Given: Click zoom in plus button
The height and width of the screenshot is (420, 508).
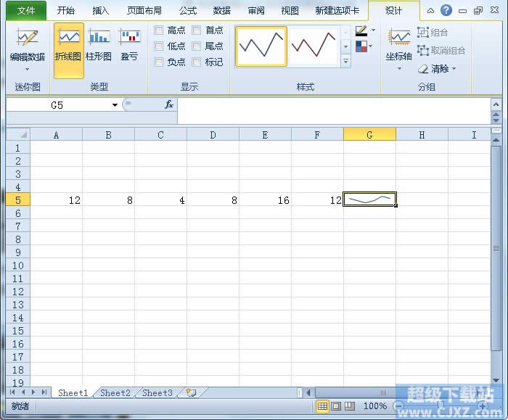Looking at the screenshot, I should coord(483,405).
